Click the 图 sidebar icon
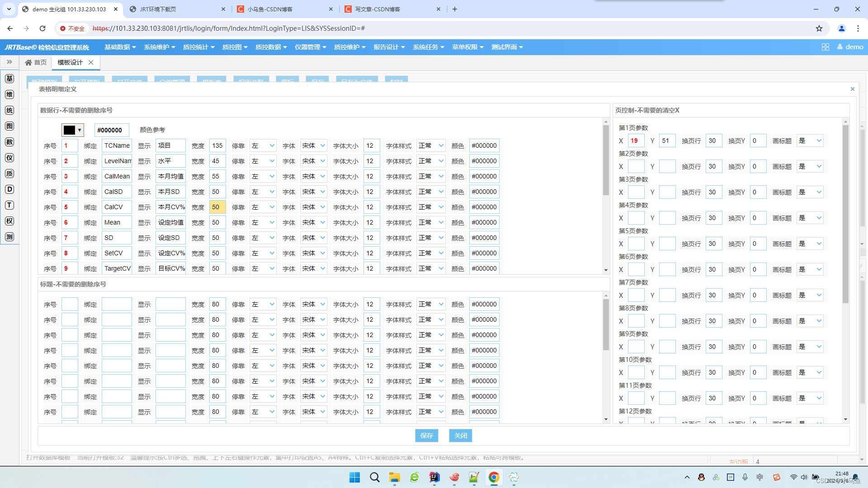This screenshot has width=868, height=488. coord(9,126)
